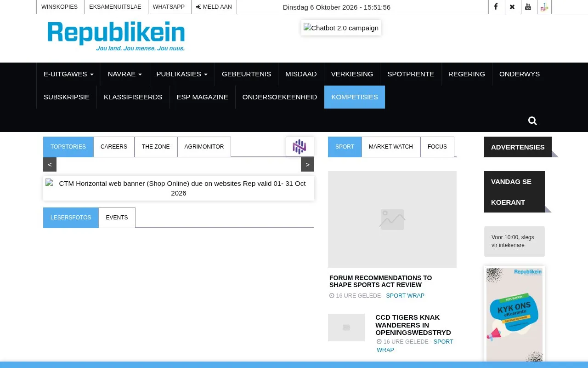The image size is (588, 368).
Task: Open the Gebeurtenis menu item
Action: 246,74
